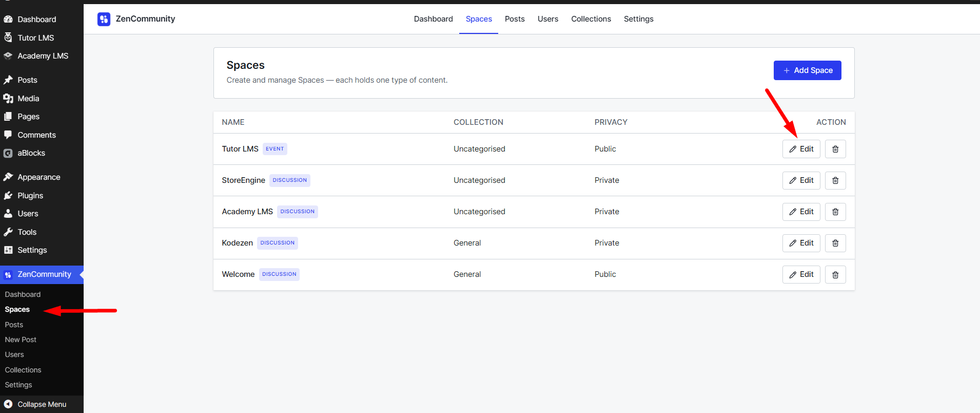Screen dimensions: 980x413
Task: Click the Tools wrench sidebar icon
Action: pos(8,232)
